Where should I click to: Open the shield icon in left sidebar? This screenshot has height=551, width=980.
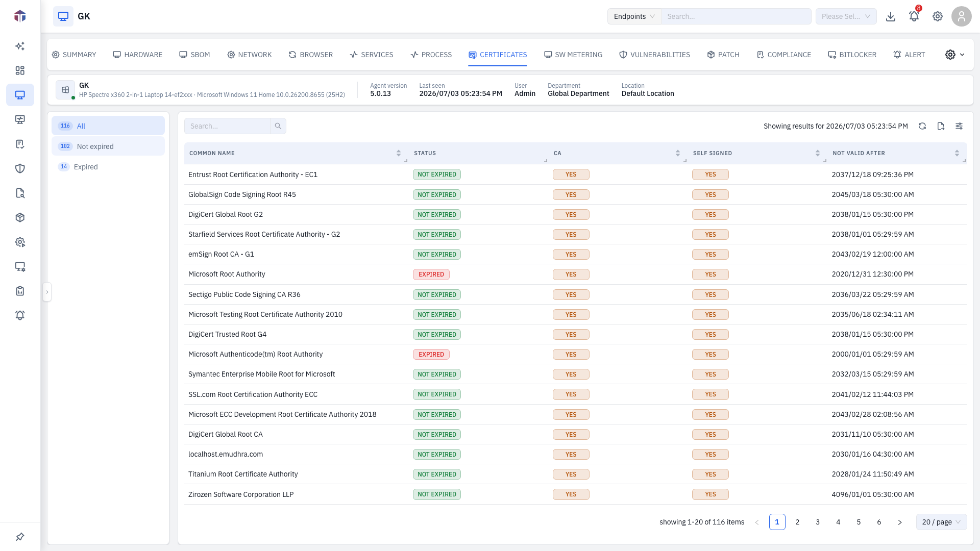(x=20, y=168)
